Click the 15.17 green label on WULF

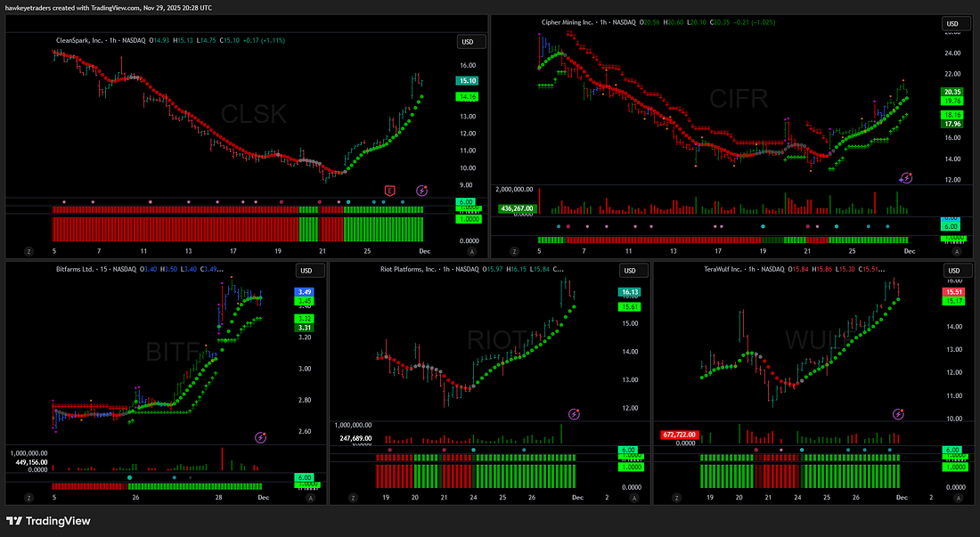coord(954,301)
